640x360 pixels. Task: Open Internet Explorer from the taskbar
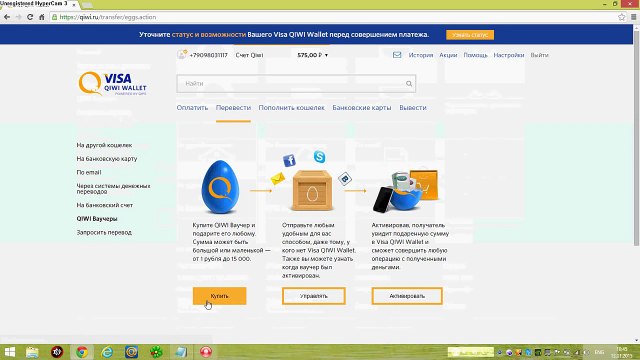click(x=107, y=352)
